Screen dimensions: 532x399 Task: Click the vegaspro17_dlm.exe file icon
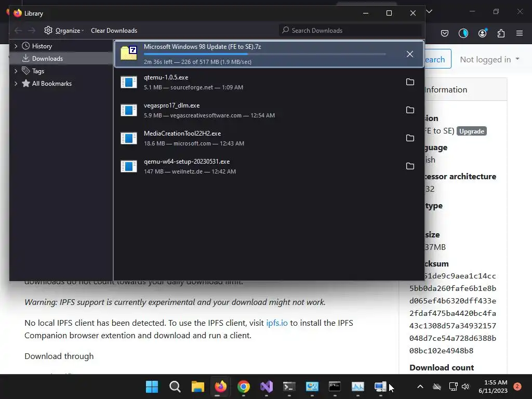click(129, 110)
